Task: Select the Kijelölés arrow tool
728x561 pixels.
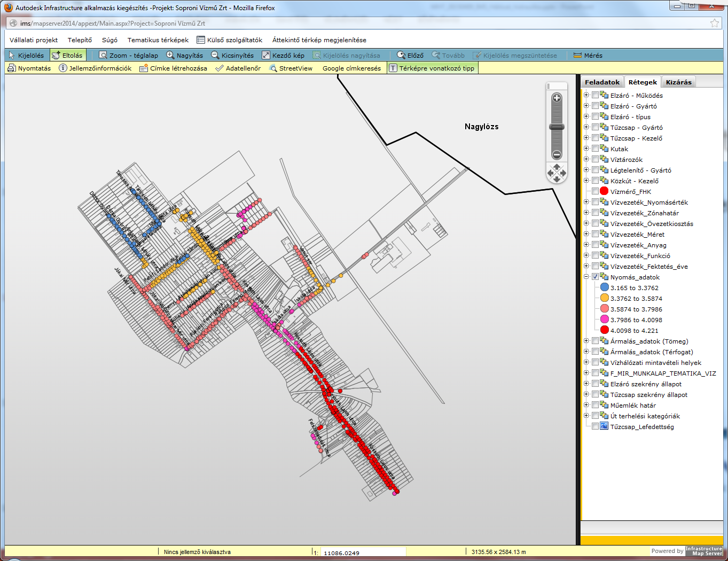Action: [x=27, y=55]
